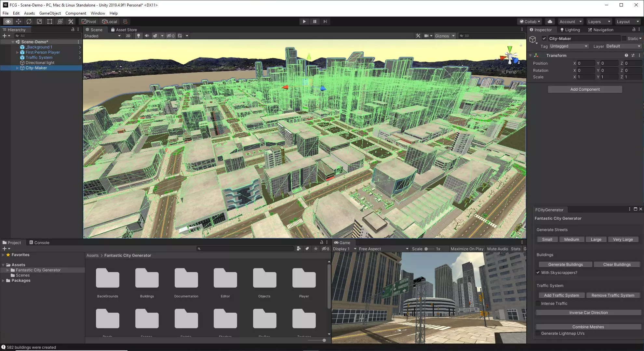644x351 pixels.
Task: Click the Pause button
Action: (x=315, y=21)
